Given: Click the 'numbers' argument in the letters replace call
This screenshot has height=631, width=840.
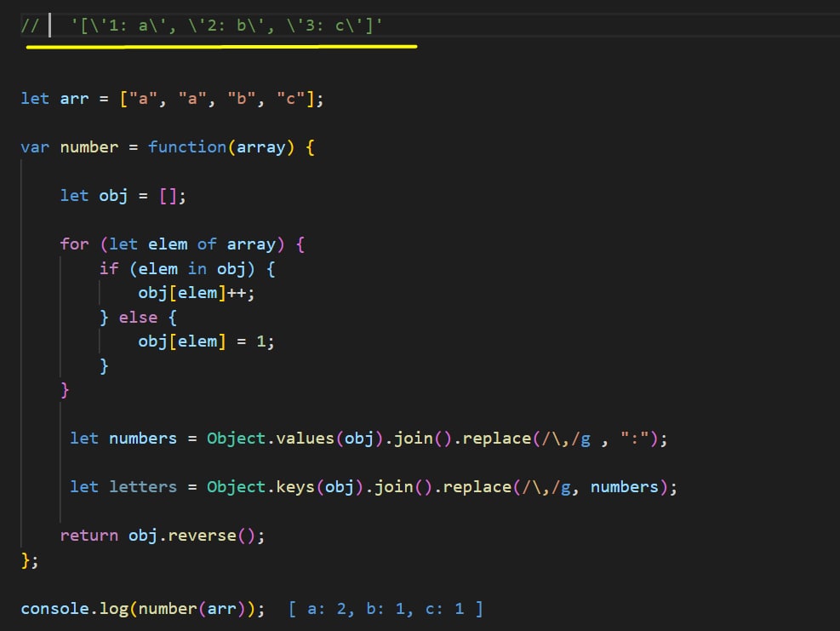Looking at the screenshot, I should (x=624, y=487).
